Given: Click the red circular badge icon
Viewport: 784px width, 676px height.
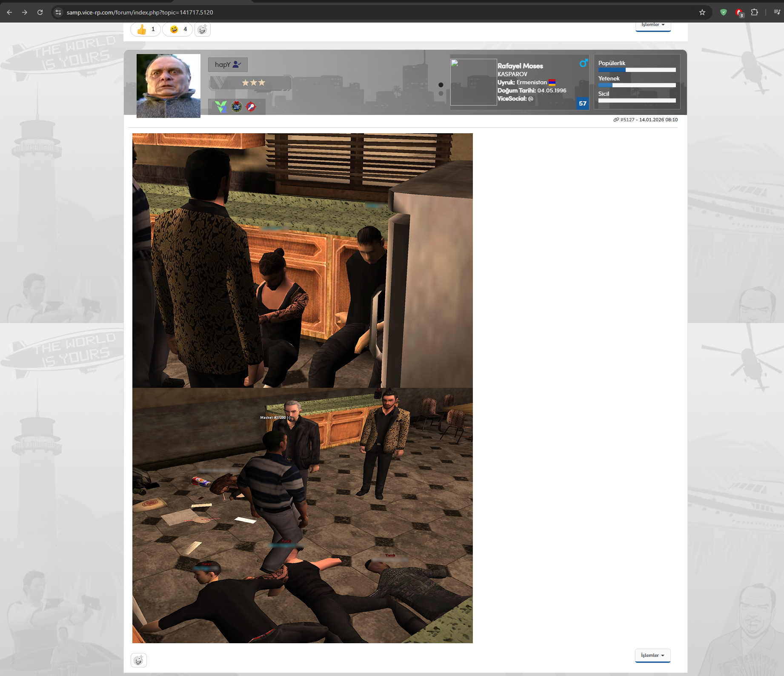Looking at the screenshot, I should click(x=251, y=107).
